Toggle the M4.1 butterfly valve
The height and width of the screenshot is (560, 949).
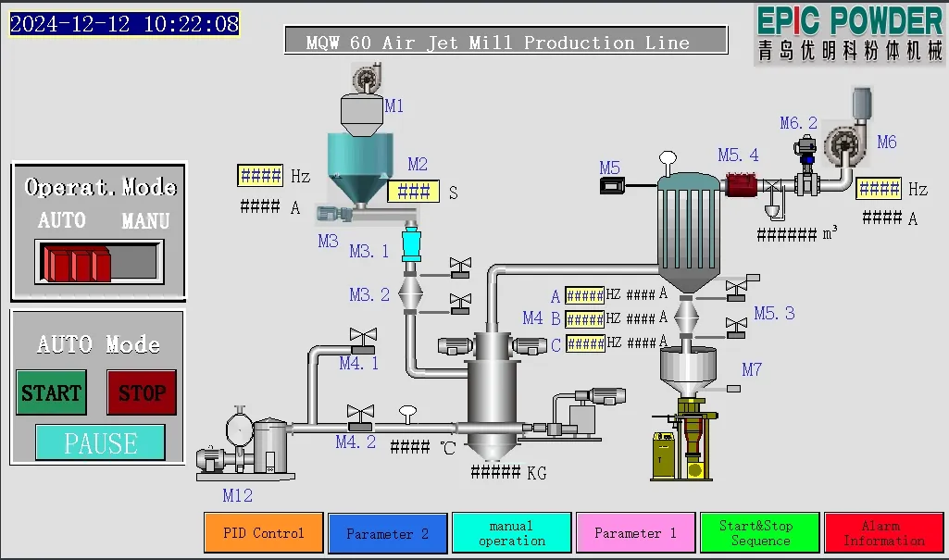tap(361, 338)
